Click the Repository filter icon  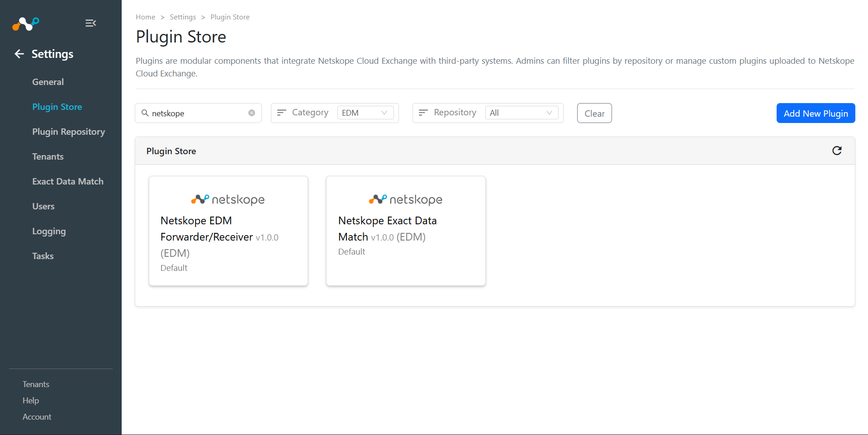423,113
